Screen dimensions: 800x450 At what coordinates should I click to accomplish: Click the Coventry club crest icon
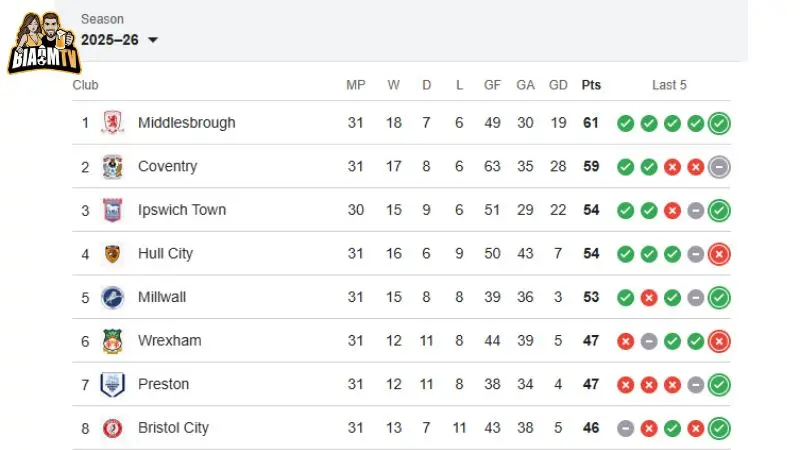click(113, 167)
